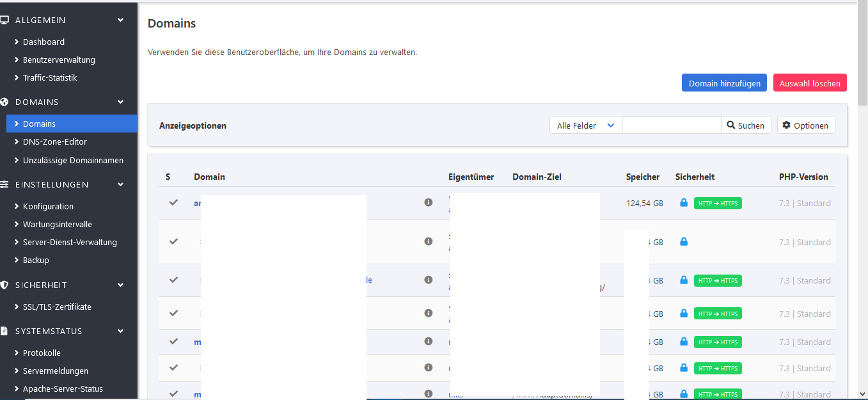
Task: Toggle the HTTP → HTTPS badge in first row
Action: pos(718,204)
